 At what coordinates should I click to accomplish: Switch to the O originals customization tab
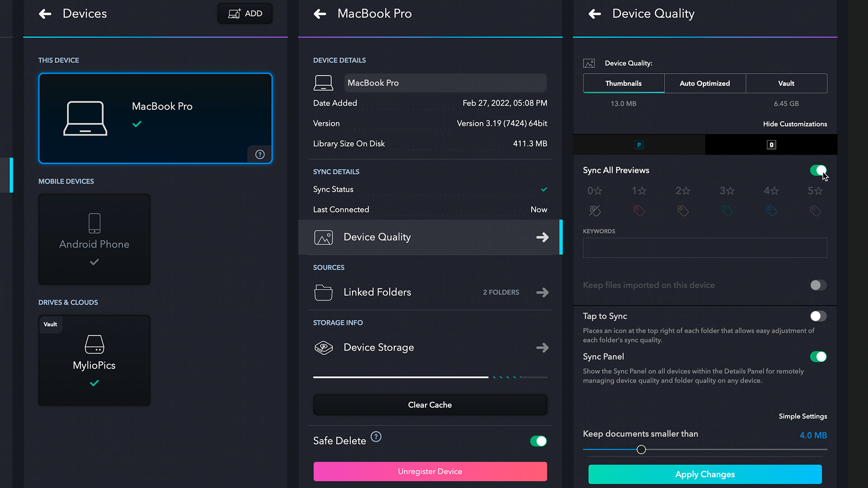coord(771,145)
